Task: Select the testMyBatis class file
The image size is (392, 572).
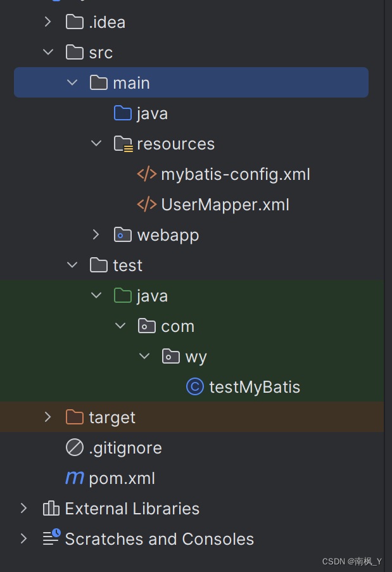Action: (x=255, y=387)
